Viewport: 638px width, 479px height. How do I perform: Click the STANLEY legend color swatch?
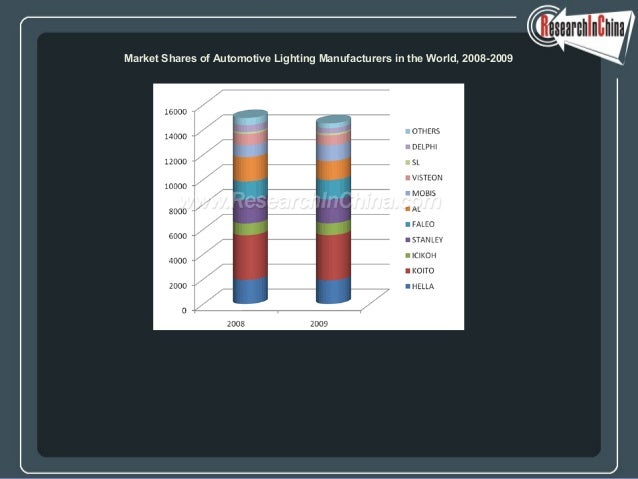click(408, 240)
